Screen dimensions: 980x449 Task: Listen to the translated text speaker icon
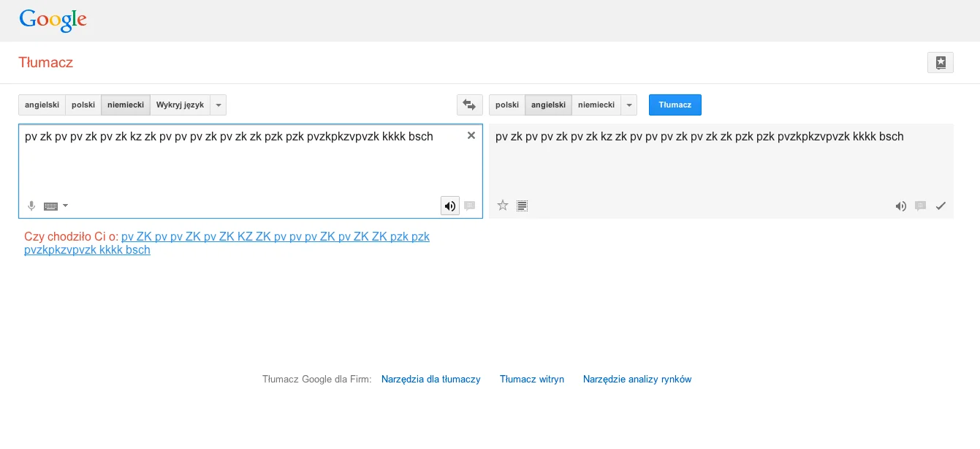(x=901, y=206)
